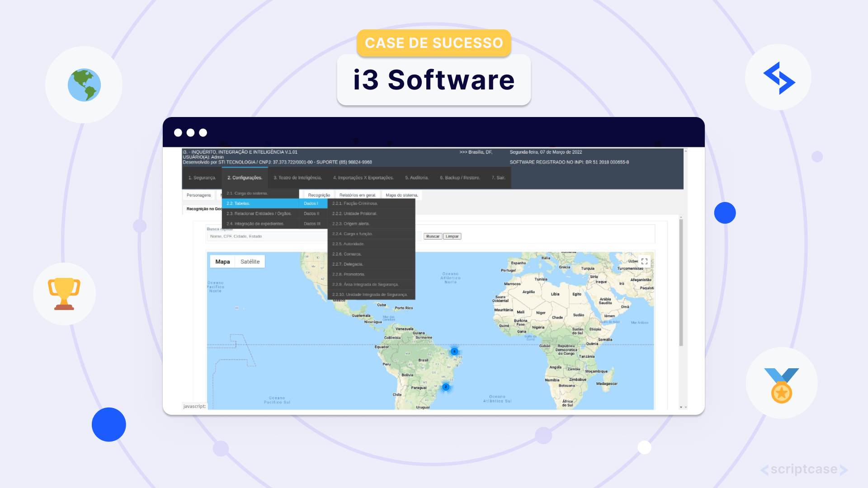Open the 6. Backup / Restore menu
The height and width of the screenshot is (488, 868).
pos(460,178)
